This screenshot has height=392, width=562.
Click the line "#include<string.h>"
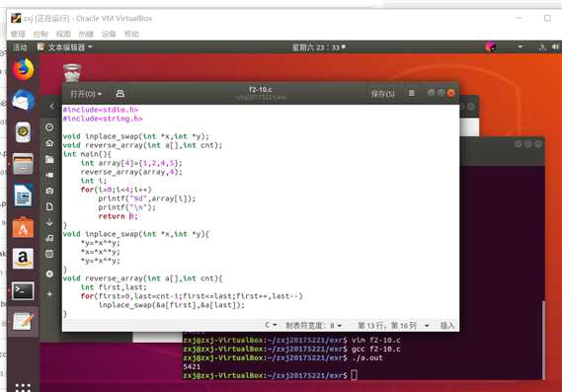click(103, 118)
